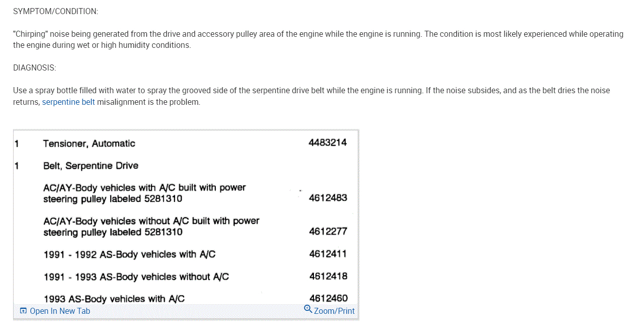
Task: Click the SYMPTOM/CONDITION heading
Action: [56, 11]
